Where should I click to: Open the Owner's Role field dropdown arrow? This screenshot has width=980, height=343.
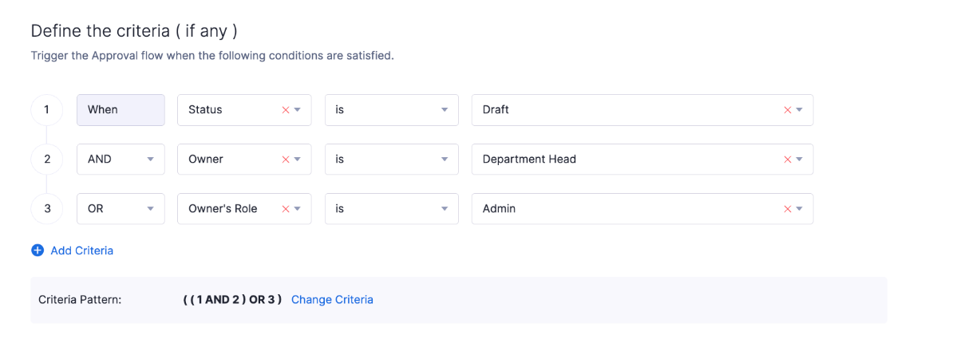click(298, 209)
